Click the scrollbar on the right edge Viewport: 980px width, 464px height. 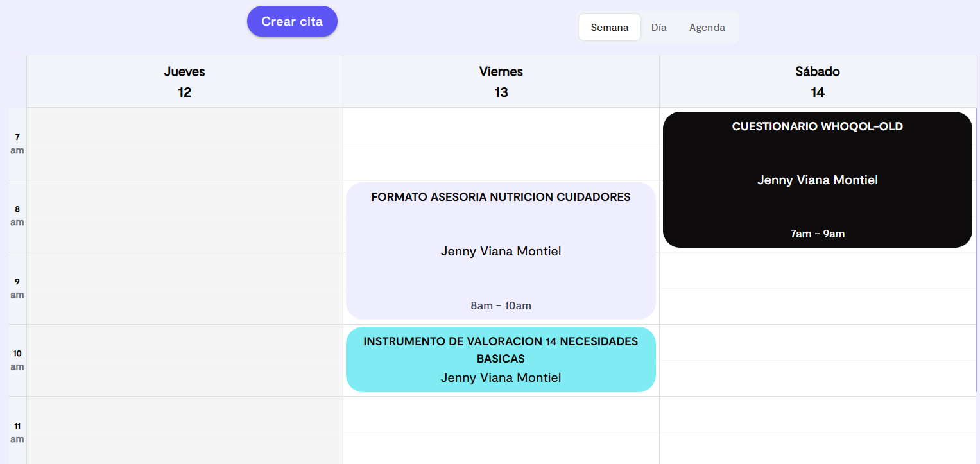tap(976, 257)
